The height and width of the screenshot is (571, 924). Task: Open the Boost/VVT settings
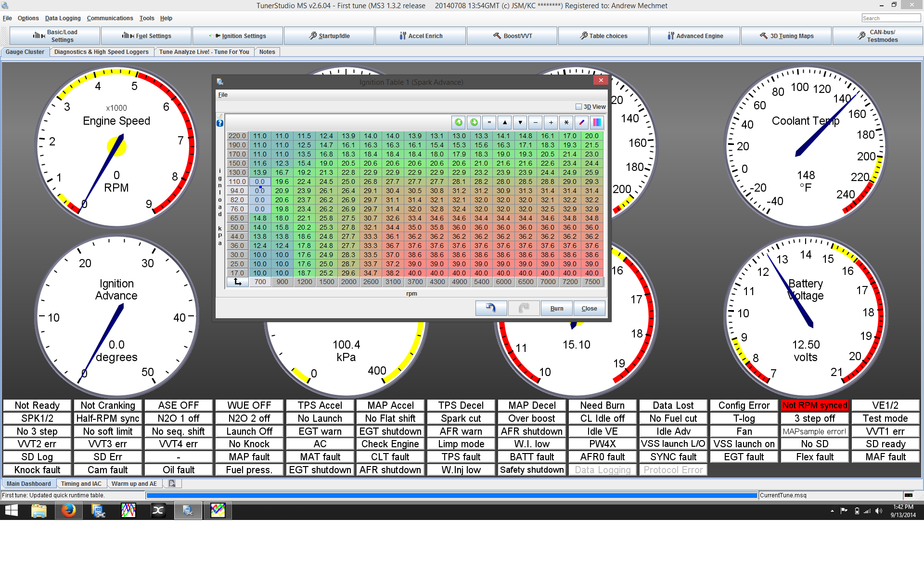point(512,36)
